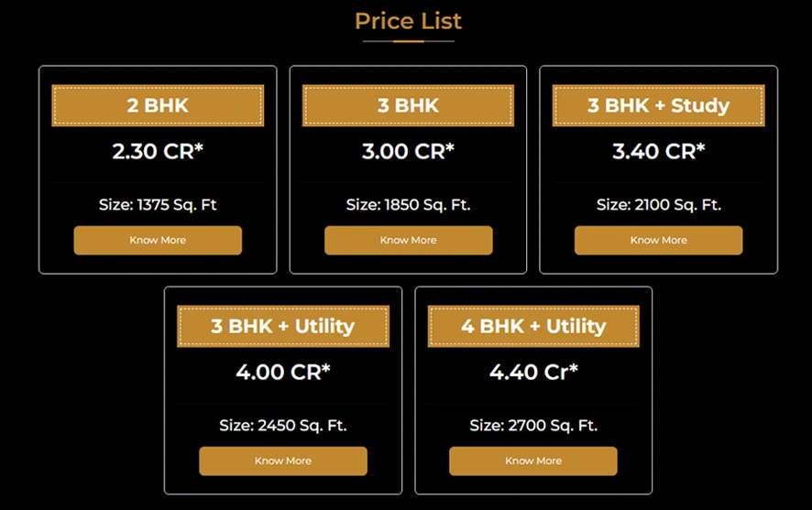The width and height of the screenshot is (812, 510).
Task: Select Know More for 3 BHK + Utility
Action: (x=282, y=461)
